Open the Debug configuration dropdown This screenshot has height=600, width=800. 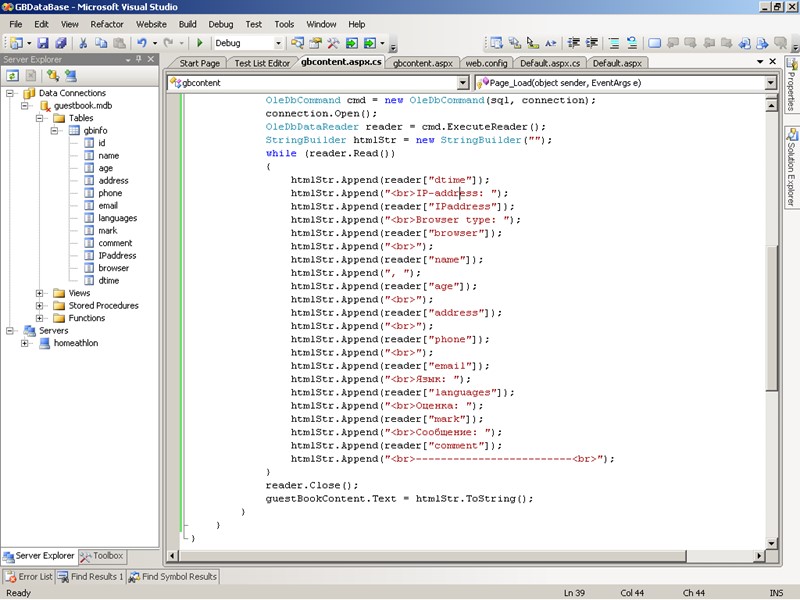pyautogui.click(x=277, y=43)
